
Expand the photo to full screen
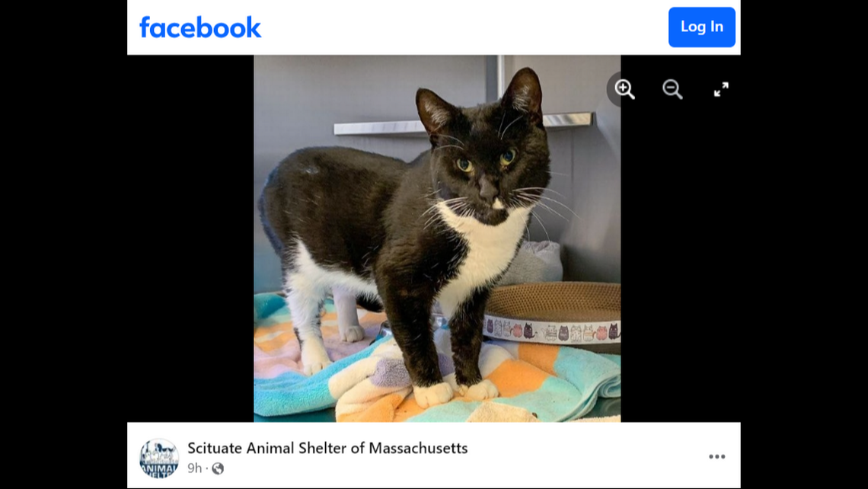[721, 89]
